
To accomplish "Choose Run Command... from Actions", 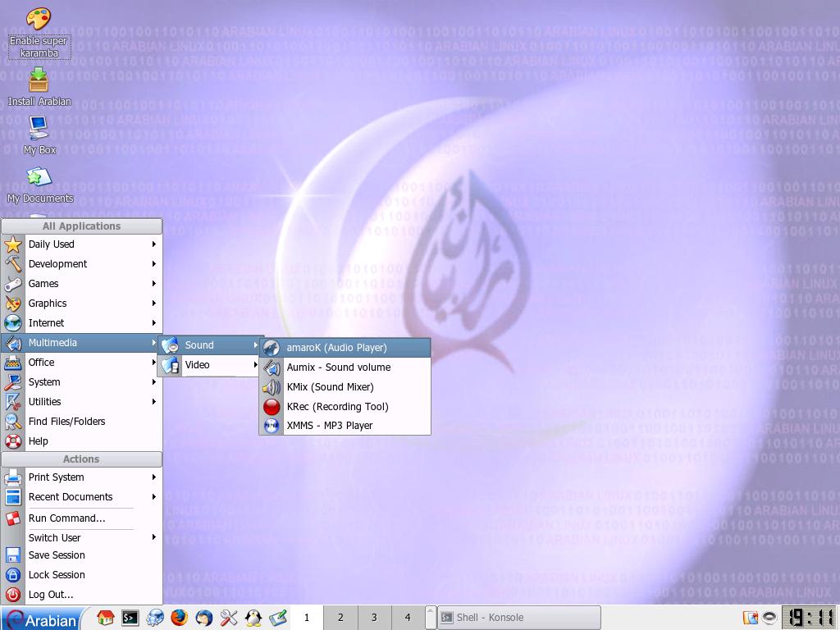I will coord(81,518).
